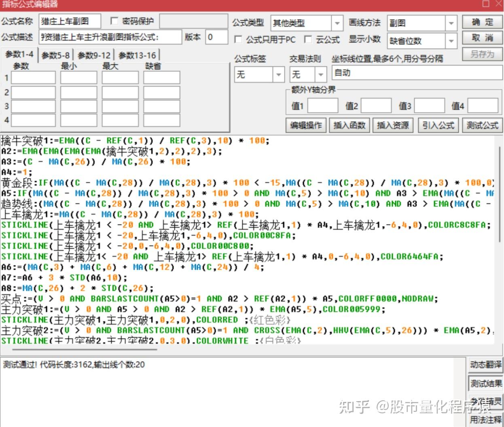504x427 pixels.
Task: Click code line starting A6:=(MA(C,3)
Action: (132, 267)
